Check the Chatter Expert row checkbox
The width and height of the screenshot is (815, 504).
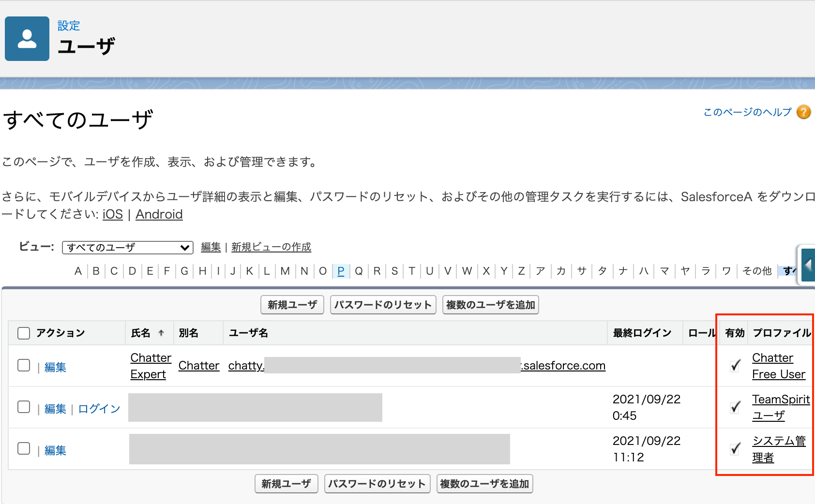pos(24,365)
